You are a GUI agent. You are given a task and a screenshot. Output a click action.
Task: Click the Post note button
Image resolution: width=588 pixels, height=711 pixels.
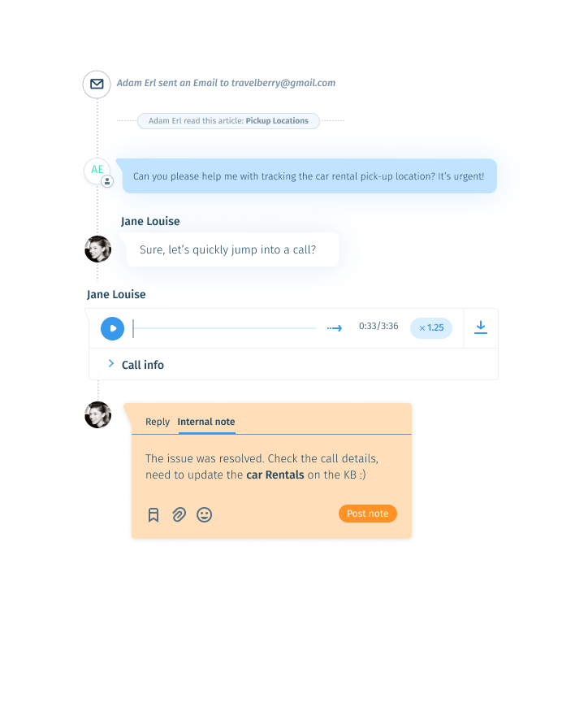368,514
